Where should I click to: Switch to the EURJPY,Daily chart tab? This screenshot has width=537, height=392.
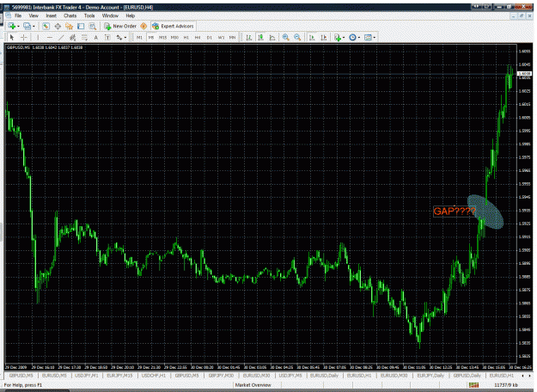(430, 376)
